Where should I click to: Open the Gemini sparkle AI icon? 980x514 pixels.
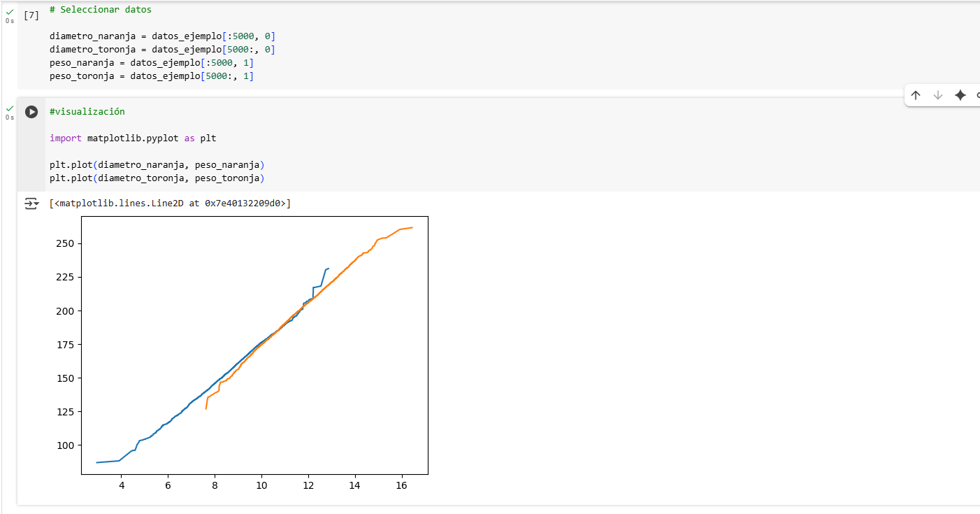point(960,95)
